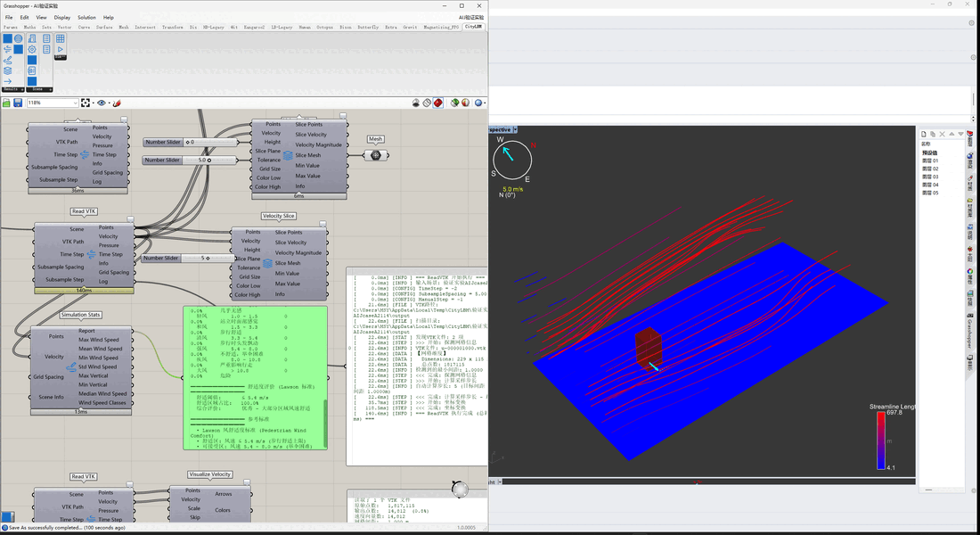Toggle the no-preview (crossed circle) display button
Image resolution: width=980 pixels, height=535 pixels.
point(427,103)
